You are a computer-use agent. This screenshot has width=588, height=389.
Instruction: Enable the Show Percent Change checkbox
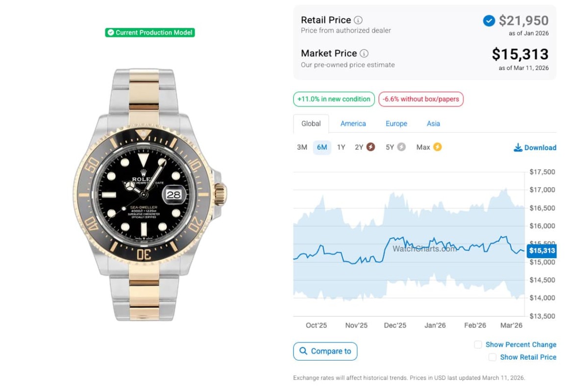point(478,344)
